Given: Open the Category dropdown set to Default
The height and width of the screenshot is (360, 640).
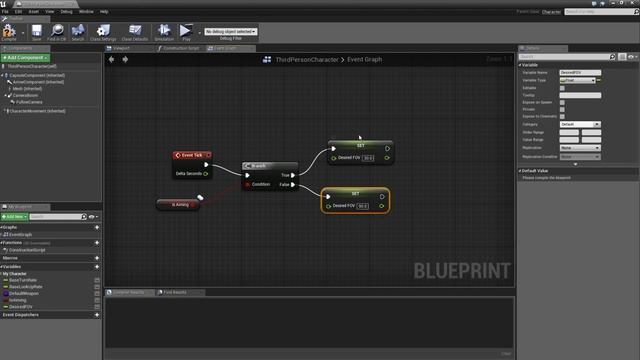Looking at the screenshot, I should [580, 124].
